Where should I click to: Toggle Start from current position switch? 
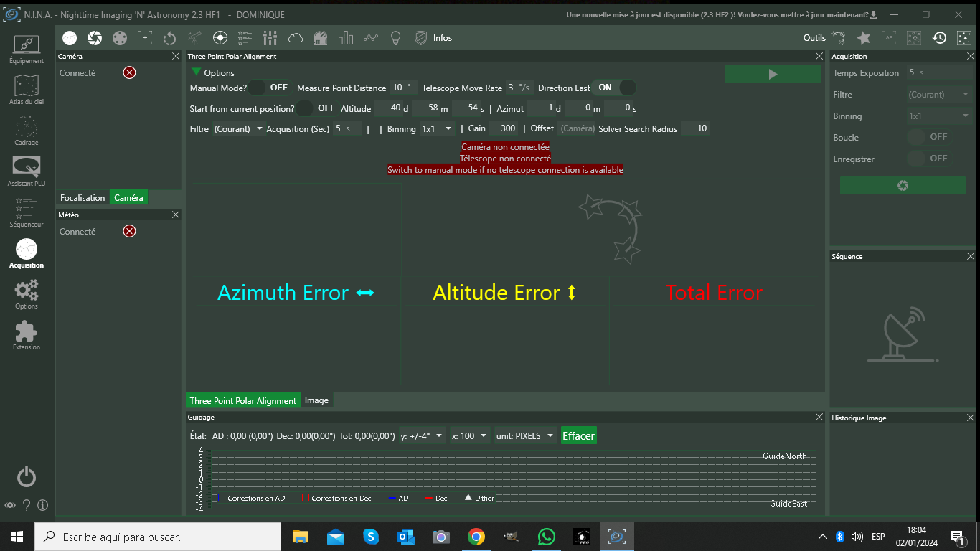[316, 108]
